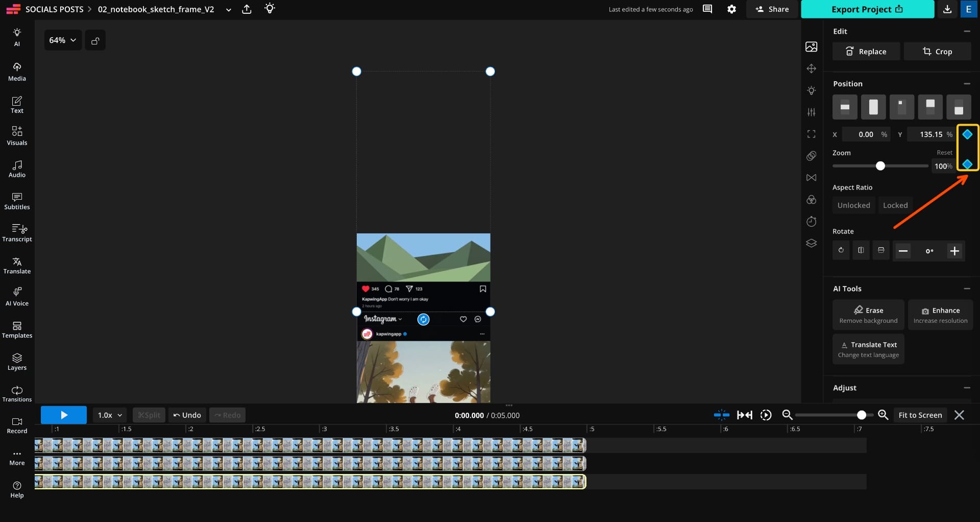The width and height of the screenshot is (980, 522).
Task: Collapse the Adjust section
Action: click(x=967, y=388)
